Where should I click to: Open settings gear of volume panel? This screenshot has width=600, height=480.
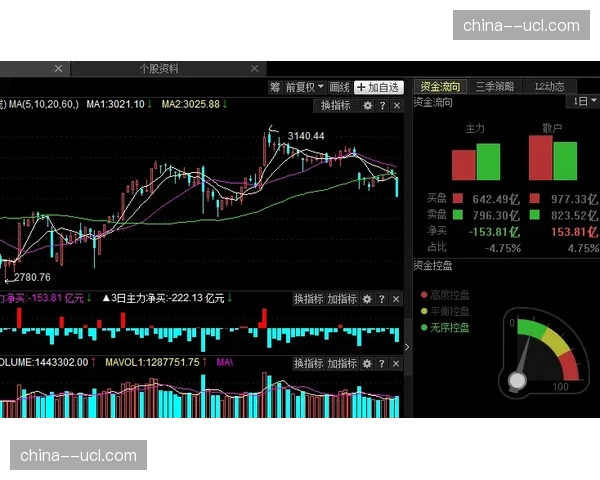367,363
